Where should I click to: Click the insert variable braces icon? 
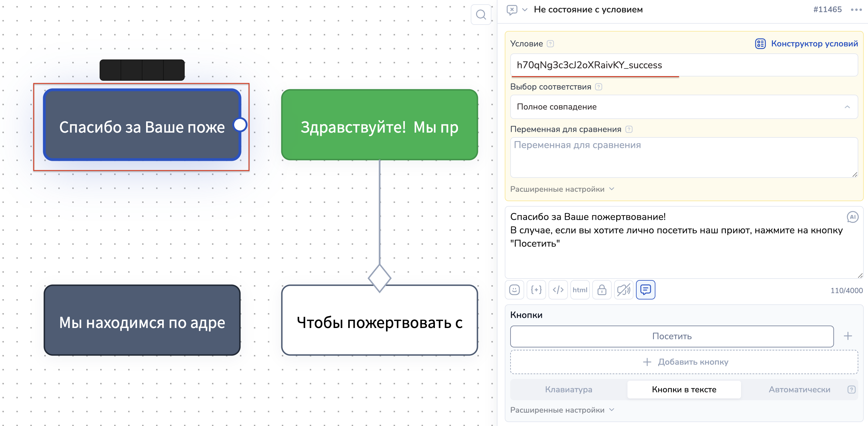point(536,289)
